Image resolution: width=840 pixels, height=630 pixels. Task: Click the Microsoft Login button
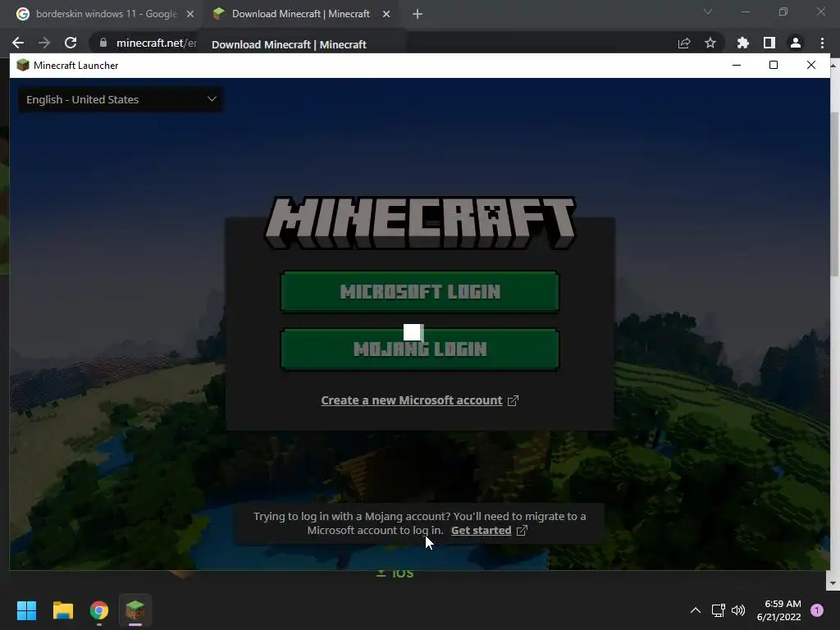pos(419,291)
